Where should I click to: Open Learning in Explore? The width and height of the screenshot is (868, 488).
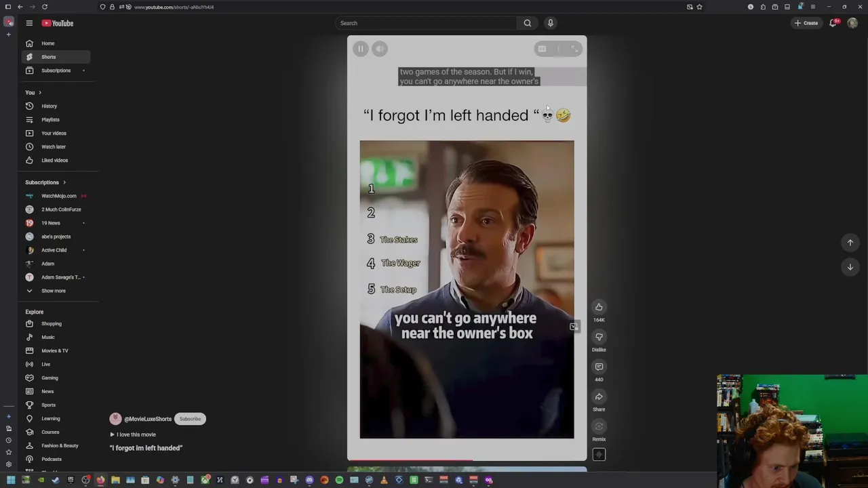coord(56,418)
